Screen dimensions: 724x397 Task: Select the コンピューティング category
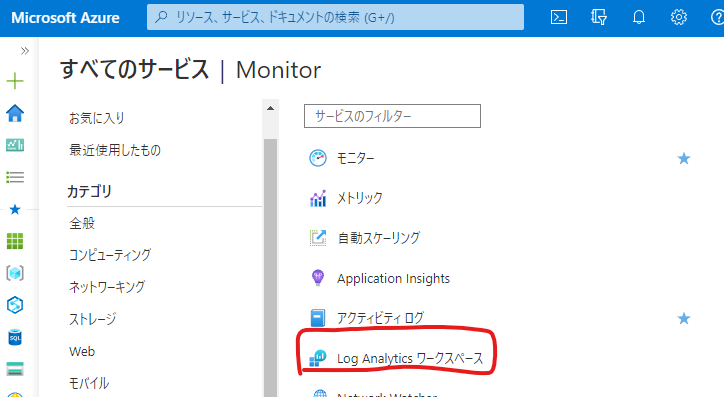pos(110,255)
